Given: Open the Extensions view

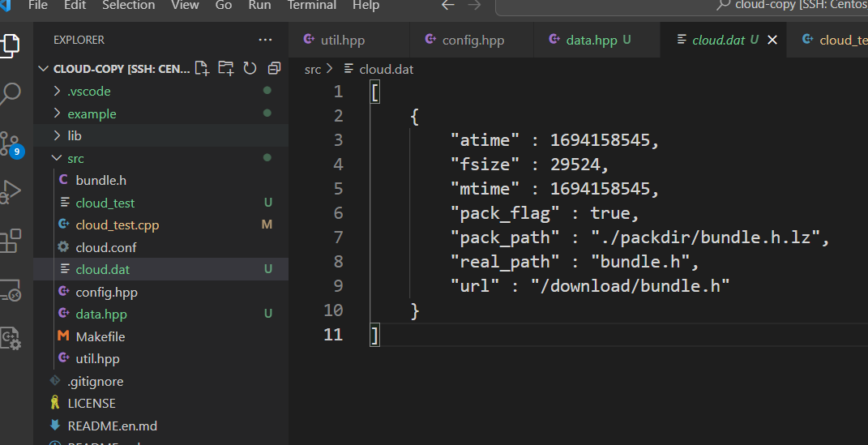Looking at the screenshot, I should pyautogui.click(x=10, y=242).
